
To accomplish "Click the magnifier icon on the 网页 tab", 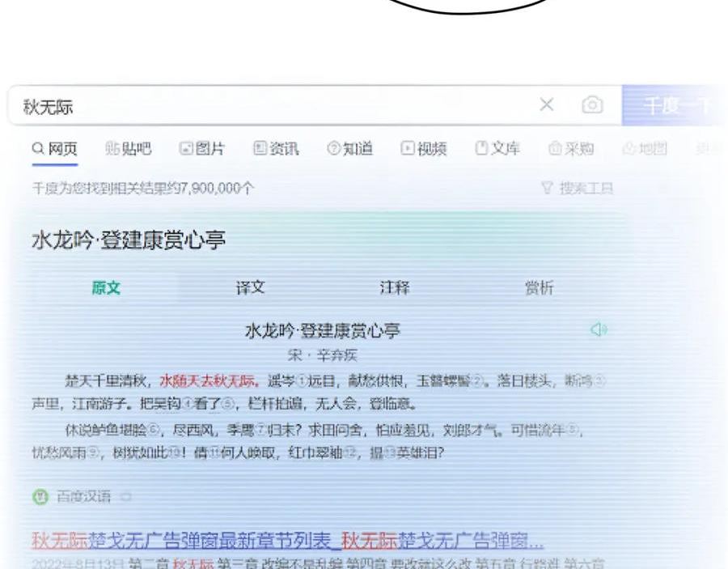I will 38,149.
